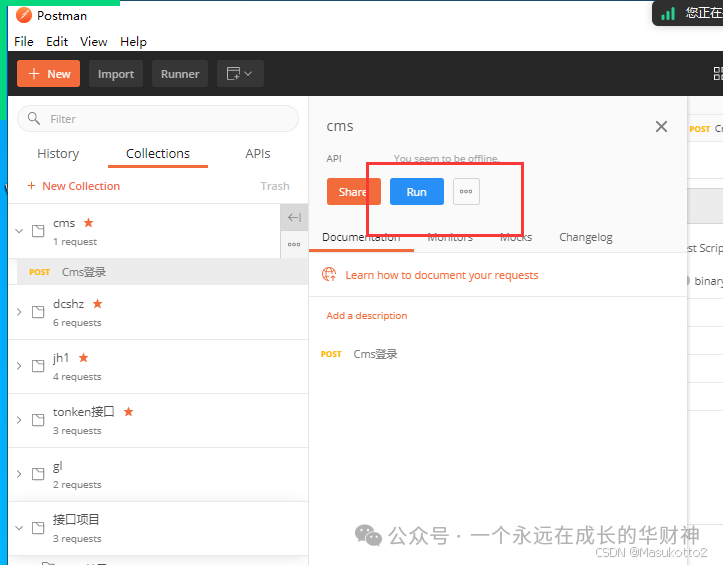Open cms collection three-dots menu in sidebar
This screenshot has width=723, height=565.
click(x=294, y=244)
